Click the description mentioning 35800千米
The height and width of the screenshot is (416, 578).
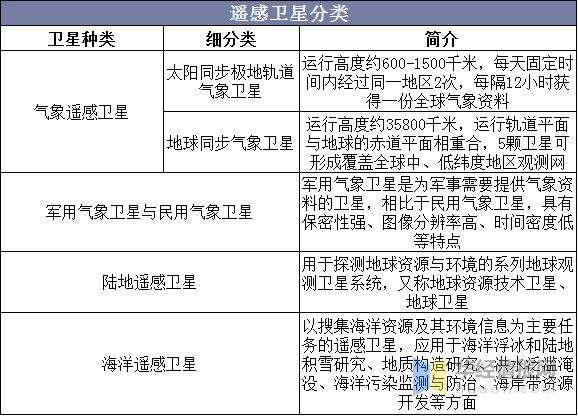tap(438, 143)
